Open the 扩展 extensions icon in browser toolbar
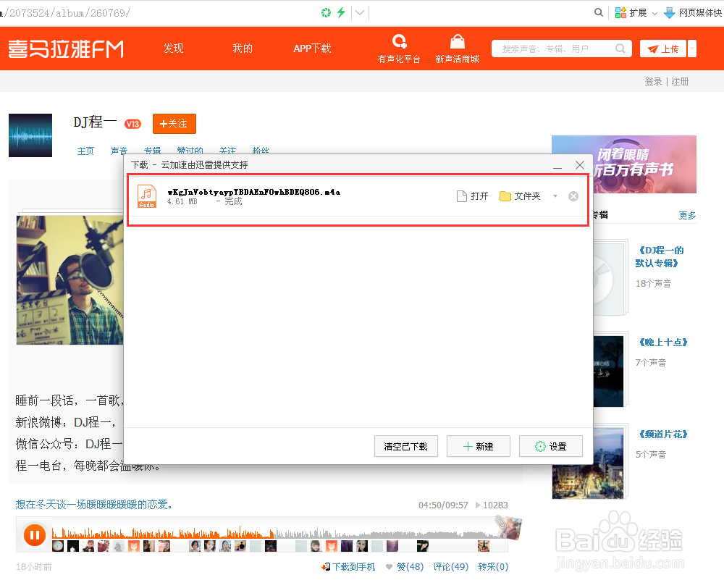This screenshot has width=724, height=588. coord(621,12)
